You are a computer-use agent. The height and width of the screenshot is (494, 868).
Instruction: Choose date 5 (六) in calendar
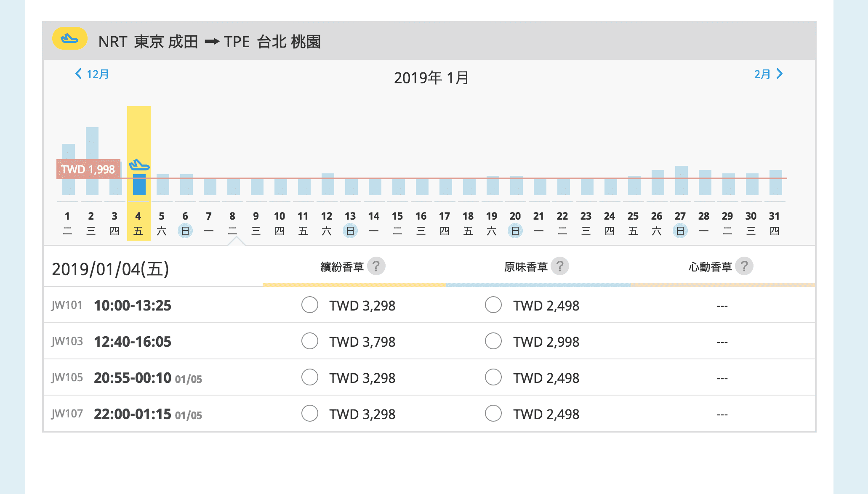click(x=162, y=223)
